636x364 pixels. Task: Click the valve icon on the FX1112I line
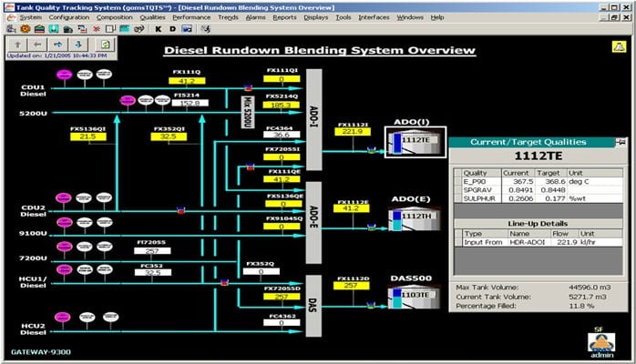[x=371, y=150]
